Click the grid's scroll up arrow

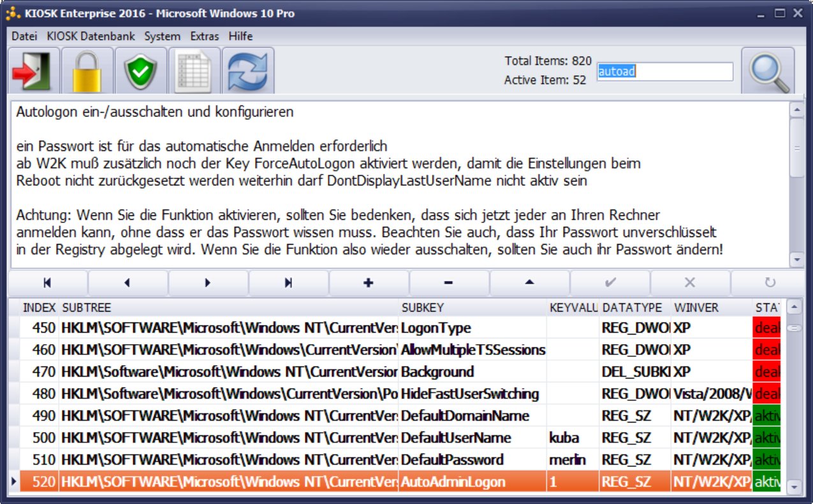click(794, 308)
